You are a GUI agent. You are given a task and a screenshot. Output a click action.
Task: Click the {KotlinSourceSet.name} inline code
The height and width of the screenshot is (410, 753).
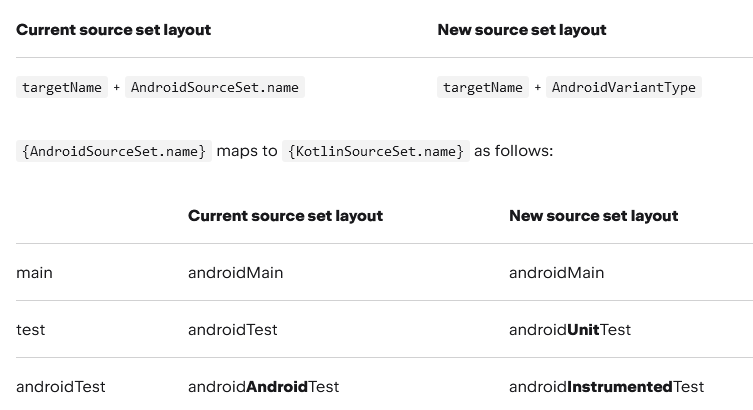point(376,151)
